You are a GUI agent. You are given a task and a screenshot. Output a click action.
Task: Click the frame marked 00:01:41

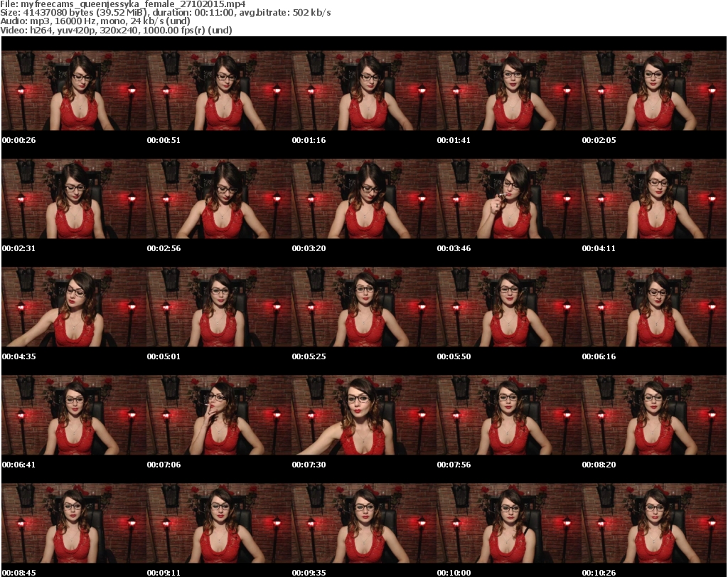click(x=509, y=90)
